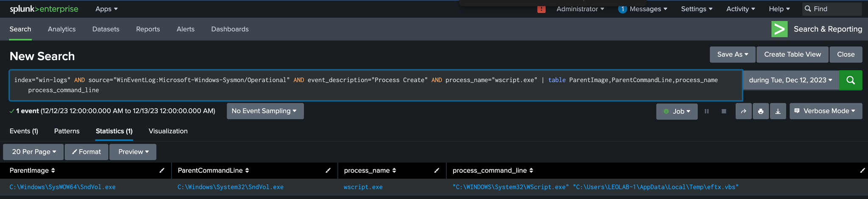
Task: Go to the Alerts nav tab
Action: pos(186,29)
